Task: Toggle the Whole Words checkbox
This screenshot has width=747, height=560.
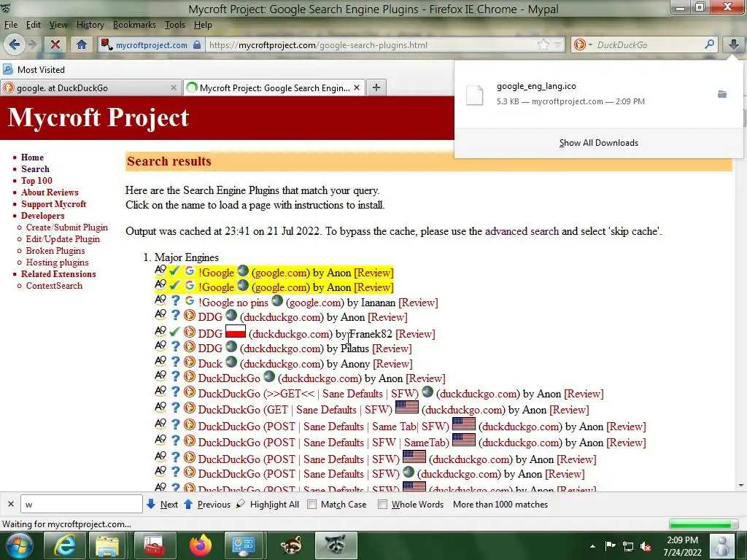Action: coord(382,505)
